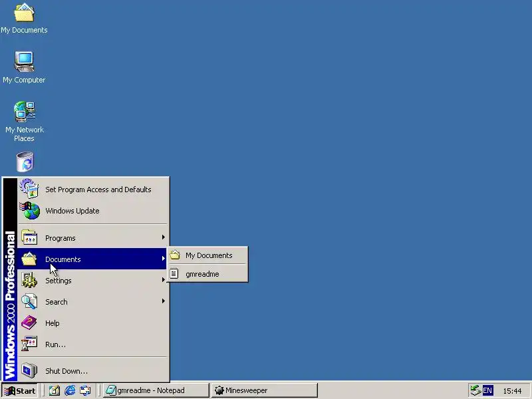The width and height of the screenshot is (532, 399).
Task: Click the 15:44 clock
Action: [512, 391]
